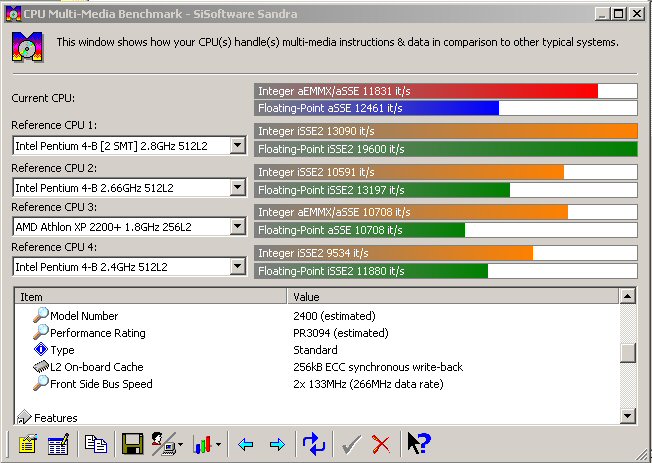Click the Integer iSSE2 13090 it/s bar

coord(446,131)
